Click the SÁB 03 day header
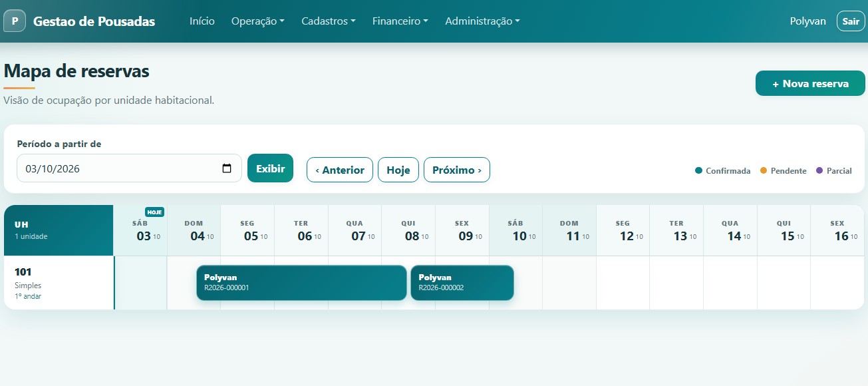 coord(140,231)
